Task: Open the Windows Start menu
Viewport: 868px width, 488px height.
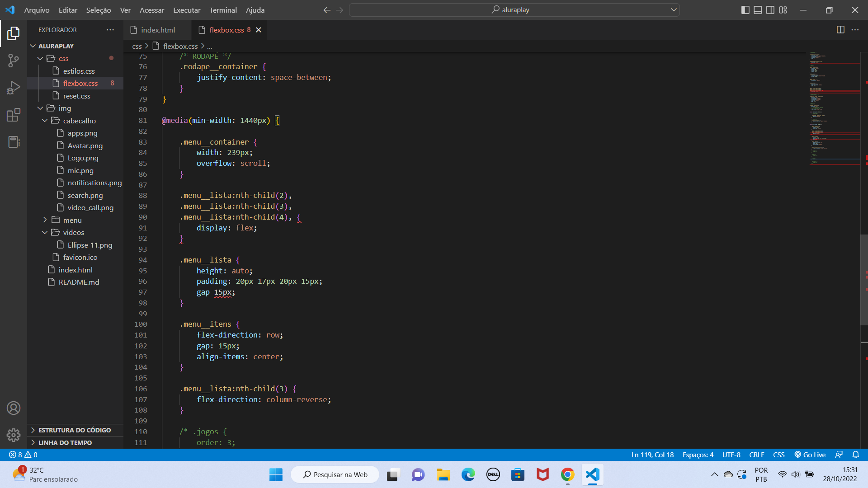Action: pyautogui.click(x=276, y=474)
